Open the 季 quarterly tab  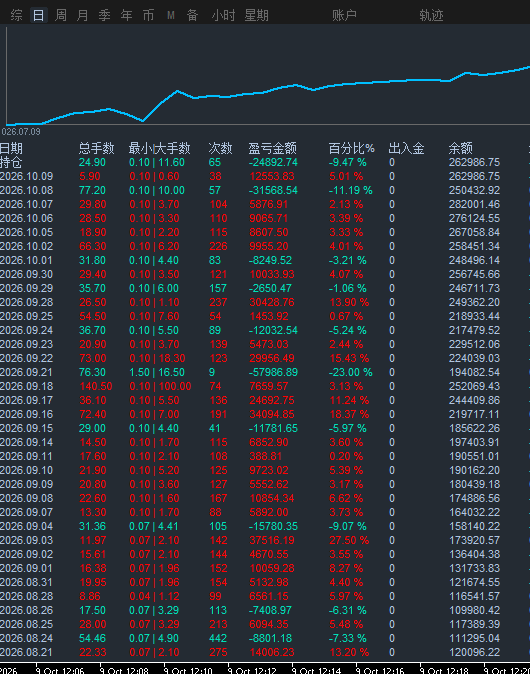pos(104,15)
